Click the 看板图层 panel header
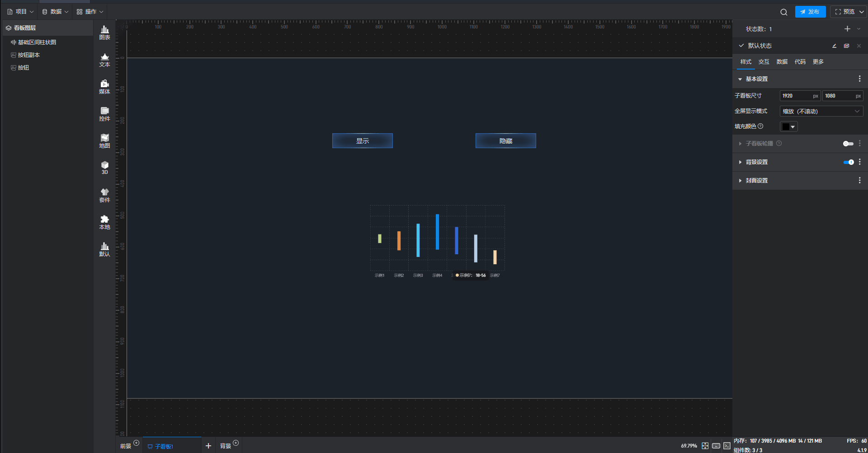 click(47, 28)
